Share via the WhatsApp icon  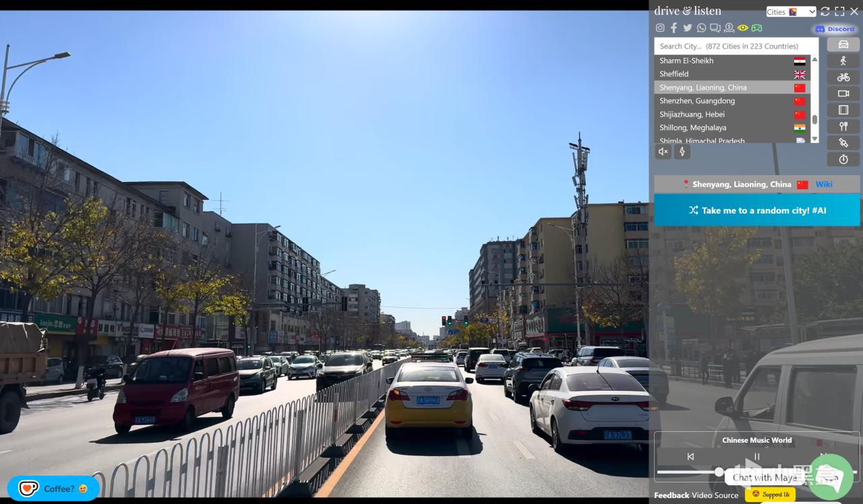point(701,28)
